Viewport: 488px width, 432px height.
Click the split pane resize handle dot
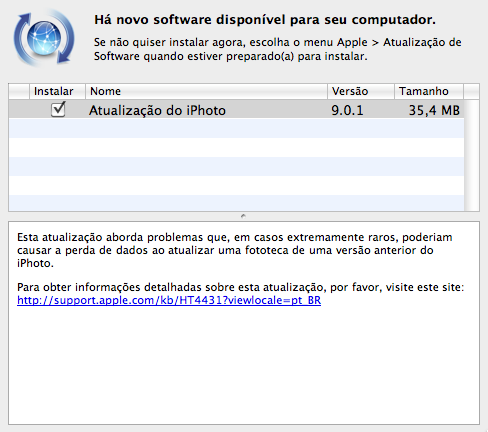tap(244, 216)
